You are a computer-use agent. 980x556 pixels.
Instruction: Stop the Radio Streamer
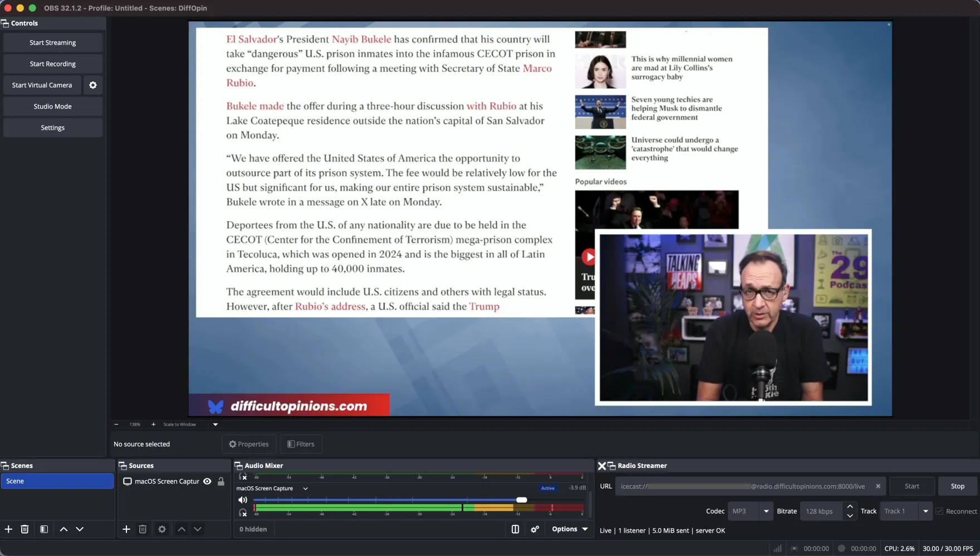958,486
